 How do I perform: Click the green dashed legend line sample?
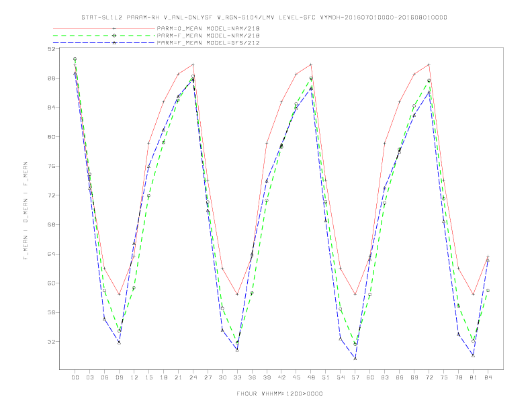coord(104,36)
